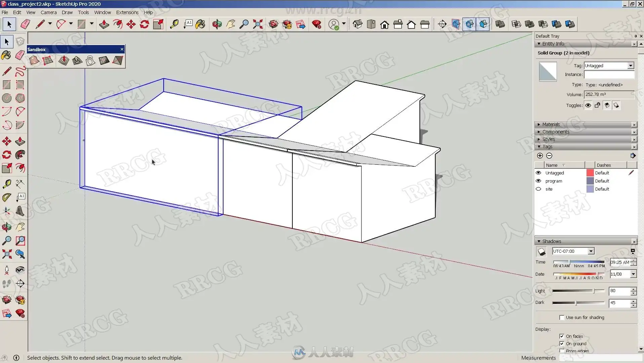Close the Sandbox toolbar
The image size is (644, 363).
point(122,49)
